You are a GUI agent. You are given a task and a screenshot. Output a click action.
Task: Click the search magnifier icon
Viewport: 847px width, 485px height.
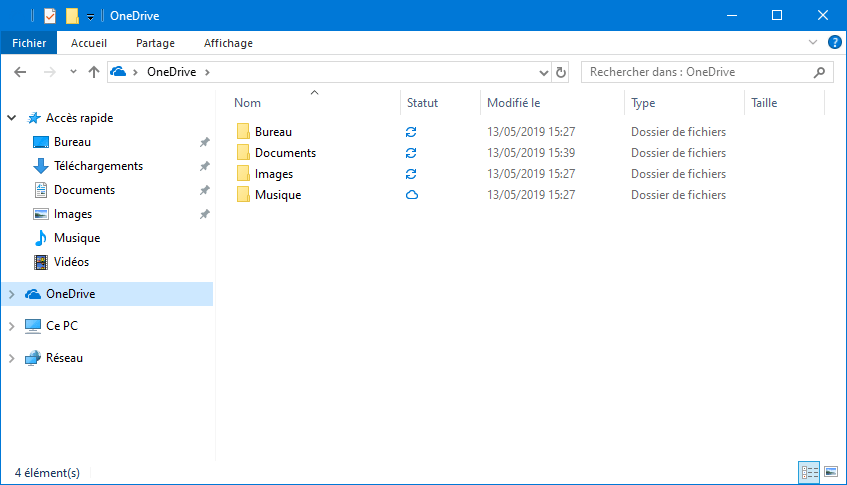point(819,72)
